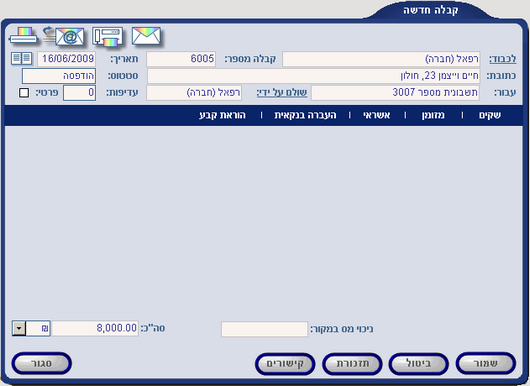
Task: Click the תזכורת button
Action: 352,364
